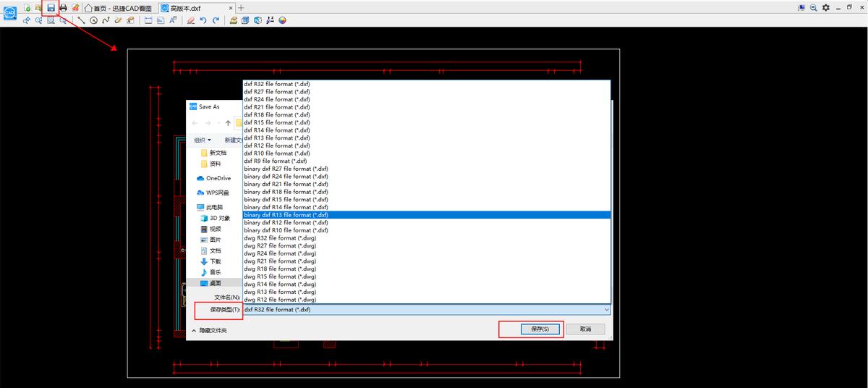868x388 pixels.
Task: Click the magnifier search icon at top right
Action: click(x=813, y=7)
